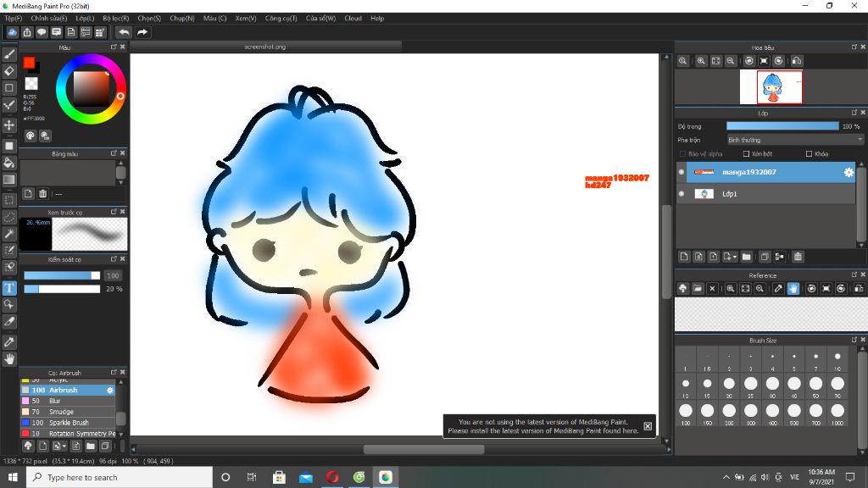Select the Move tool with crossed arrows
The image size is (868, 488).
click(x=9, y=125)
